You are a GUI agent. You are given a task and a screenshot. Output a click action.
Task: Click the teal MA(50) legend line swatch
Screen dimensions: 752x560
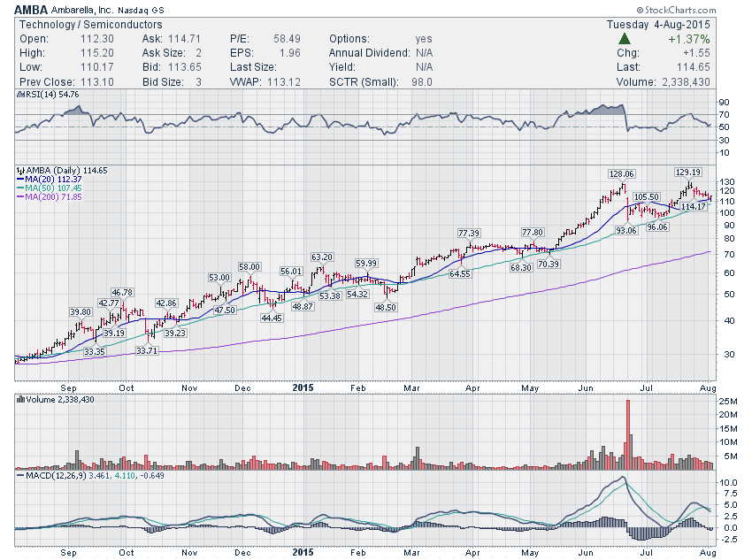pyautogui.click(x=20, y=188)
